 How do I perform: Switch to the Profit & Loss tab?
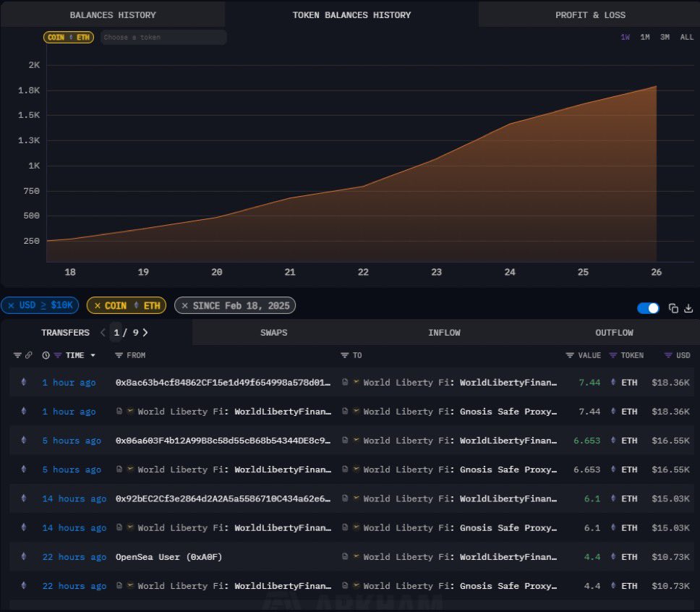pos(590,14)
